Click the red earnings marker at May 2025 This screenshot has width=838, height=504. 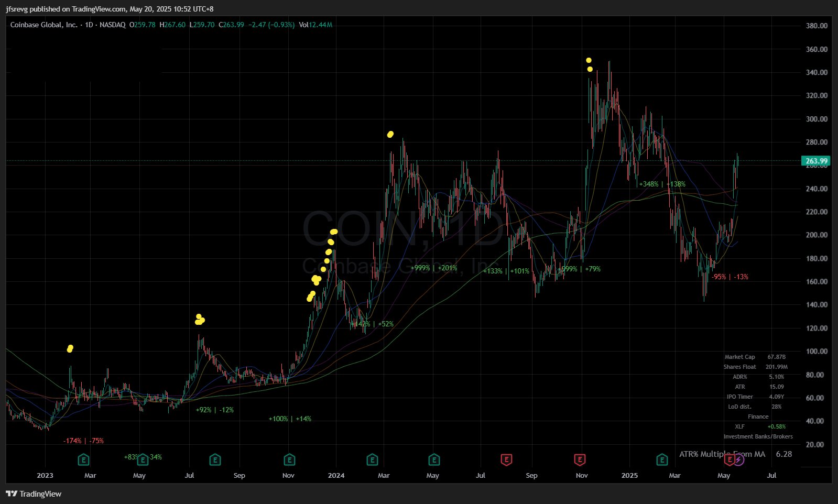pyautogui.click(x=729, y=460)
